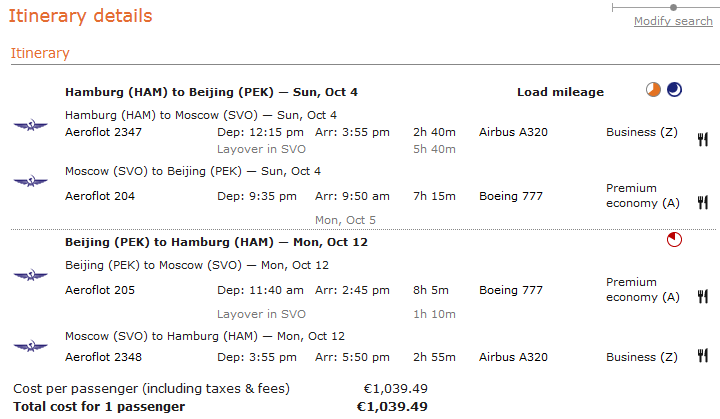Click the orange Itinerary section heading
This screenshot has width=720, height=419.
pyautogui.click(x=40, y=53)
